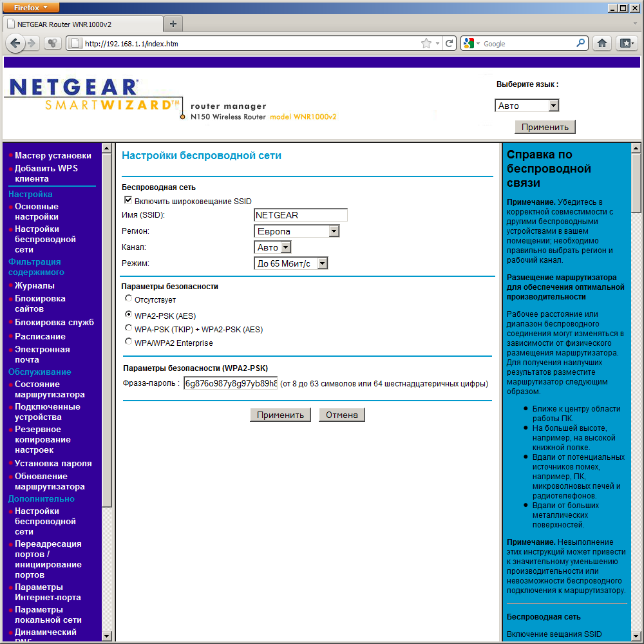The width and height of the screenshot is (644, 644).
Task: Open Журналы in the sidebar
Action: (x=35, y=285)
